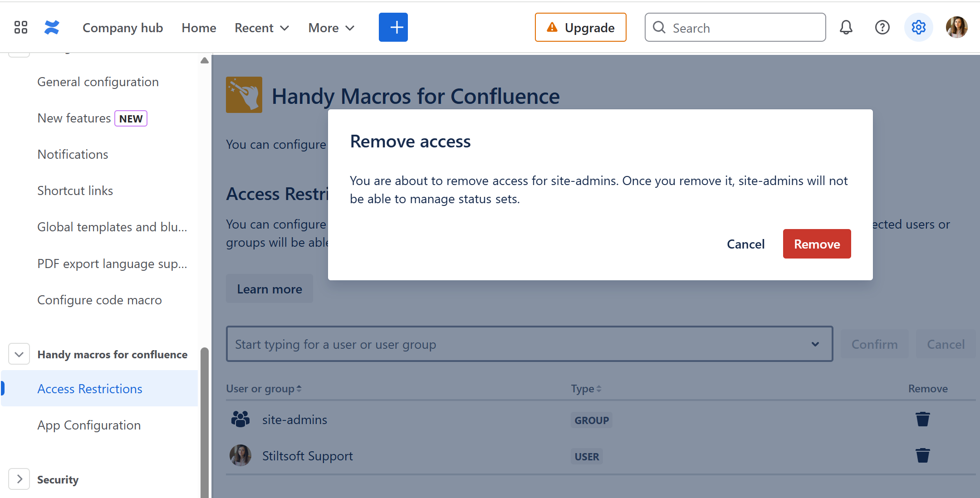Viewport: 980px width, 498px height.
Task: Expand the More dropdown menu
Action: [331, 28]
